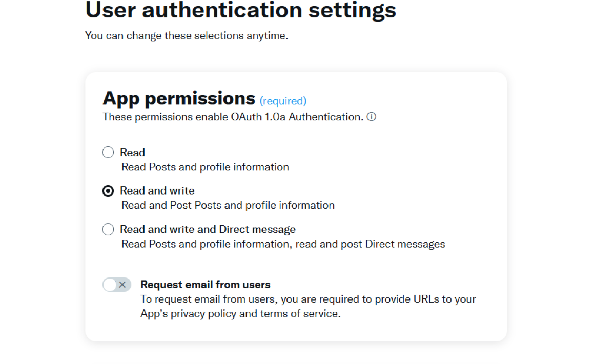Click the "Request email from users" label text

click(205, 285)
